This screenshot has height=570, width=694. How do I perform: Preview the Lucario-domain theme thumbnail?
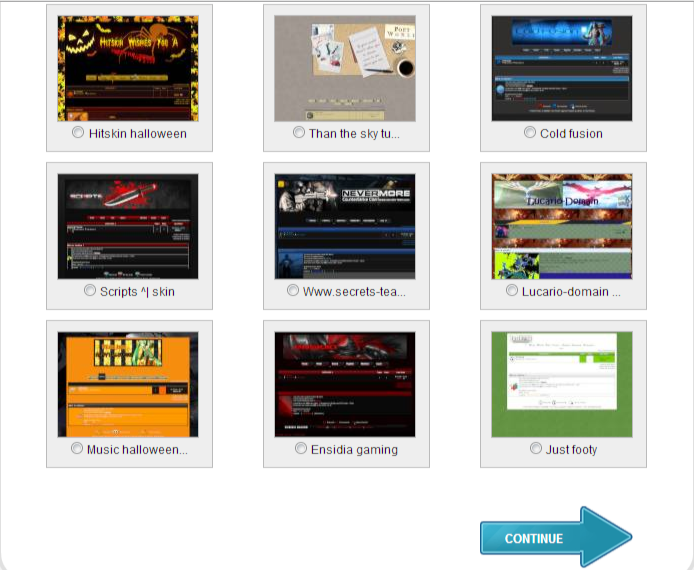pos(562,227)
